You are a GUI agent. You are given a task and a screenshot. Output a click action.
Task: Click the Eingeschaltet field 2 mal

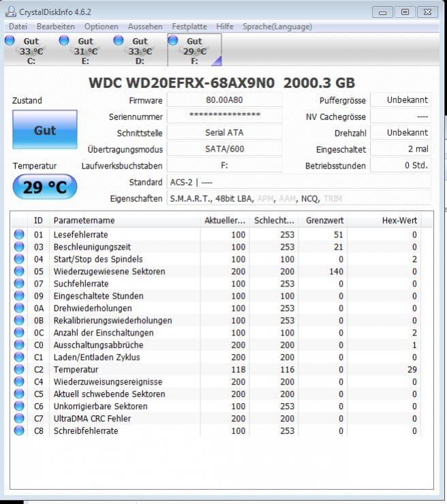(x=401, y=149)
